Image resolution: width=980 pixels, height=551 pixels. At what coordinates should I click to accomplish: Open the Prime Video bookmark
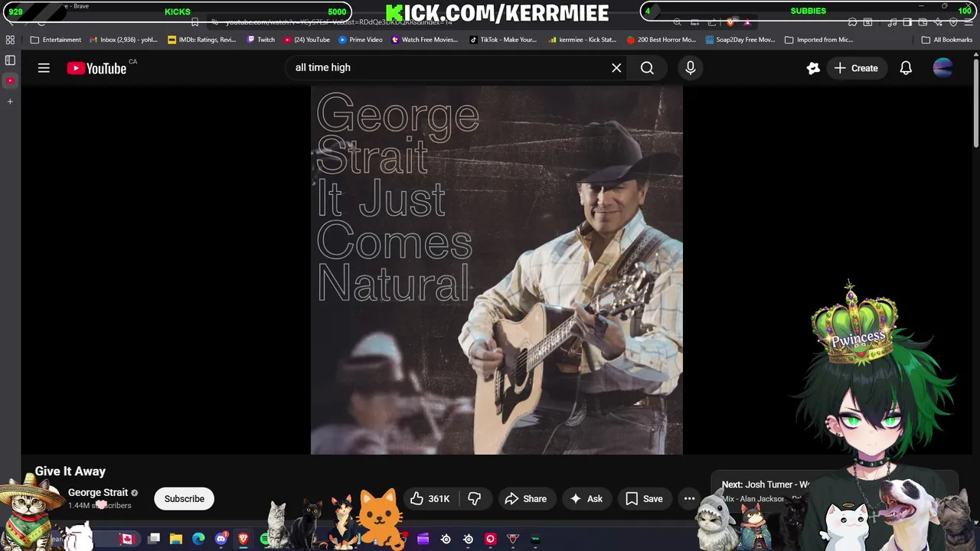361,40
